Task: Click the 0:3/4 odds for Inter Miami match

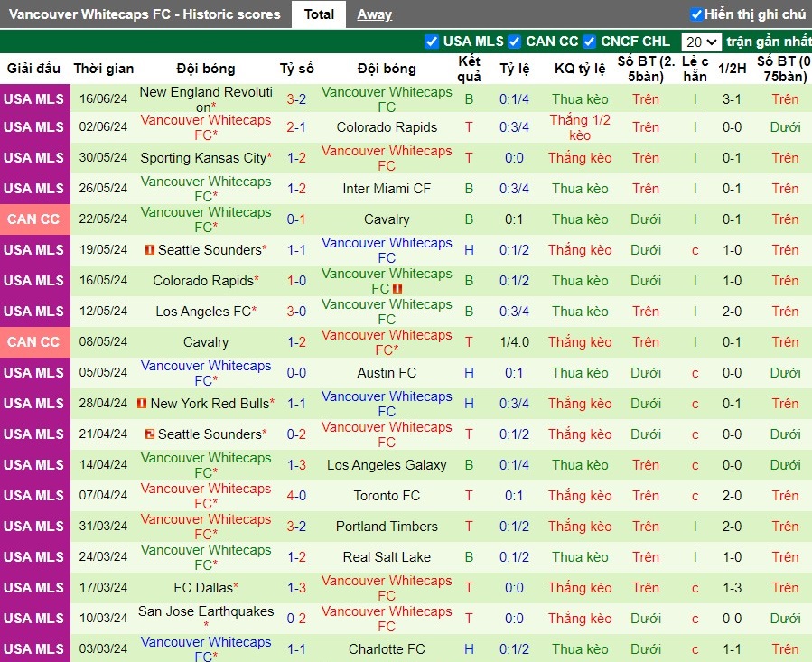Action: coord(514,189)
